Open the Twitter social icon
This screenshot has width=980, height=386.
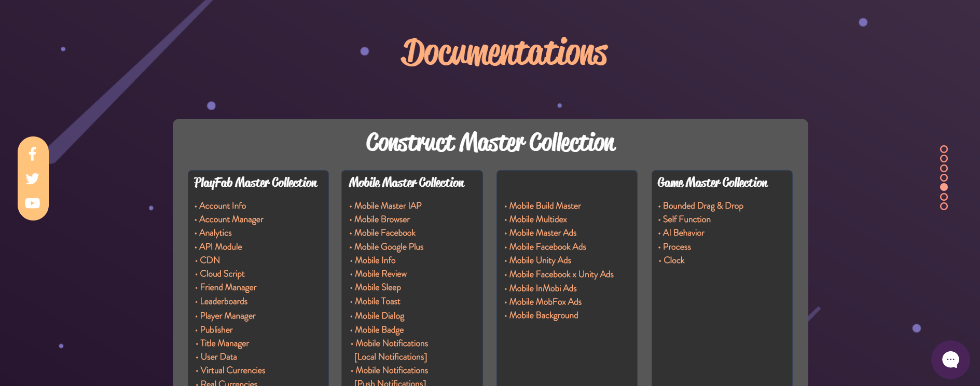coord(33,178)
